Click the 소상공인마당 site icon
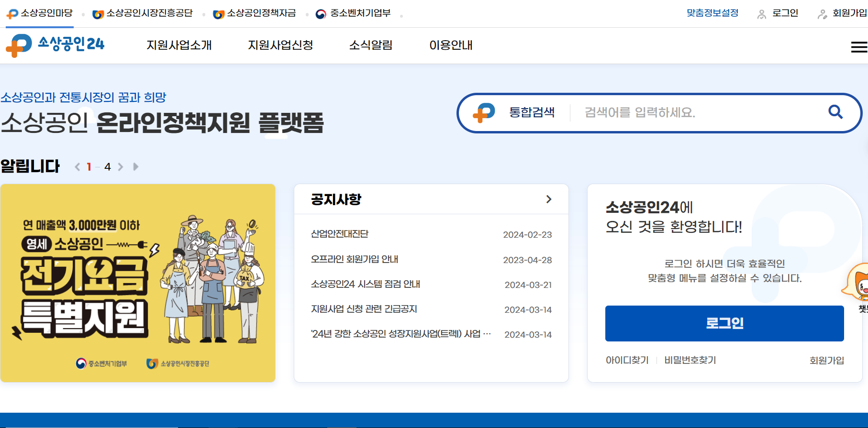Screen dimensions: 868x428 point(12,14)
